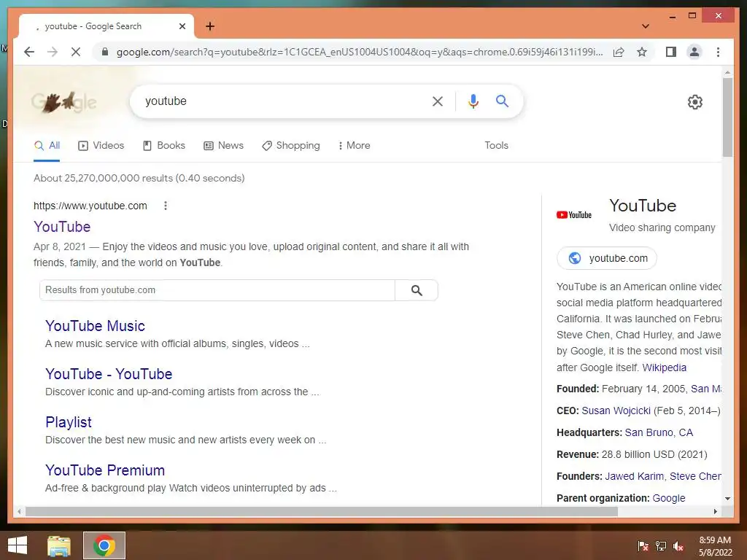Viewport: 747px width, 560px height.
Task: Switch to the Videos tab
Action: click(101, 146)
